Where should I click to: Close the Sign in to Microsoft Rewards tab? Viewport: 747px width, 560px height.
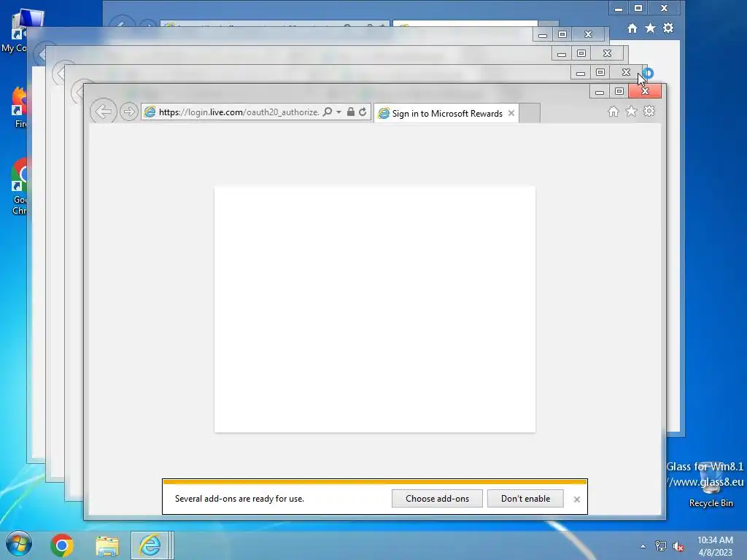pyautogui.click(x=511, y=113)
